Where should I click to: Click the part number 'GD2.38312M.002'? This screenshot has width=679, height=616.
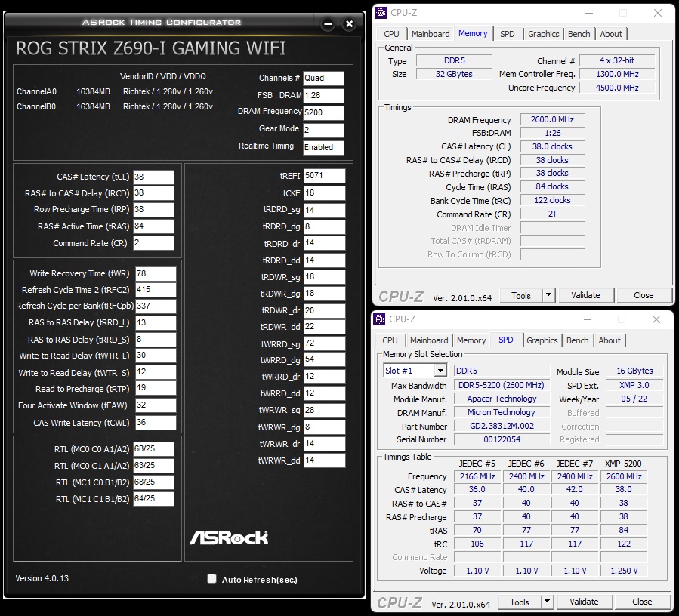(502, 426)
